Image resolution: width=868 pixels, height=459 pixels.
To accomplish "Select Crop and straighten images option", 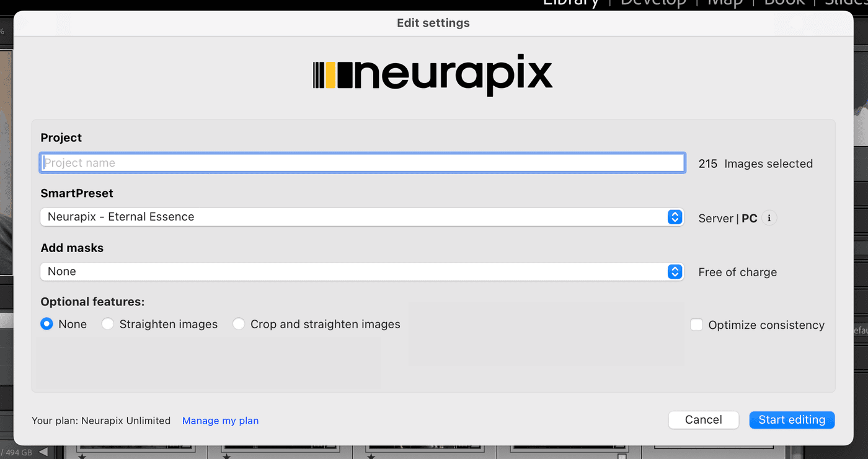I will click(x=239, y=324).
